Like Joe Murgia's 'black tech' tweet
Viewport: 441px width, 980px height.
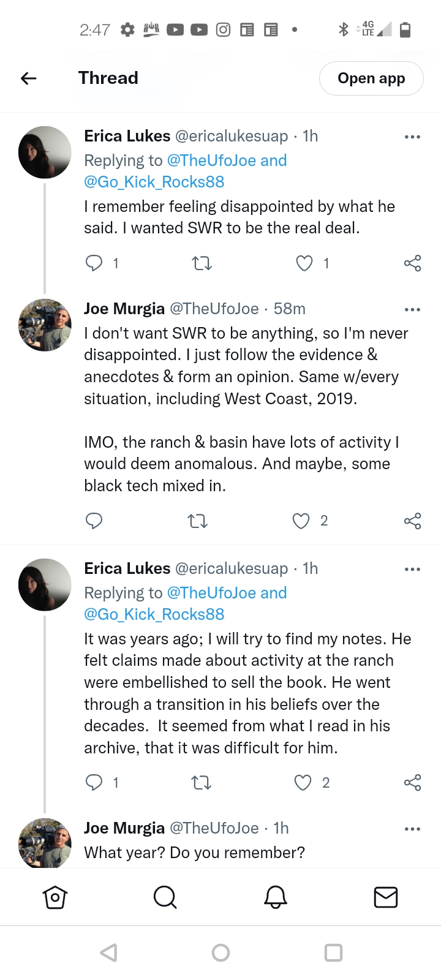pos(301,521)
